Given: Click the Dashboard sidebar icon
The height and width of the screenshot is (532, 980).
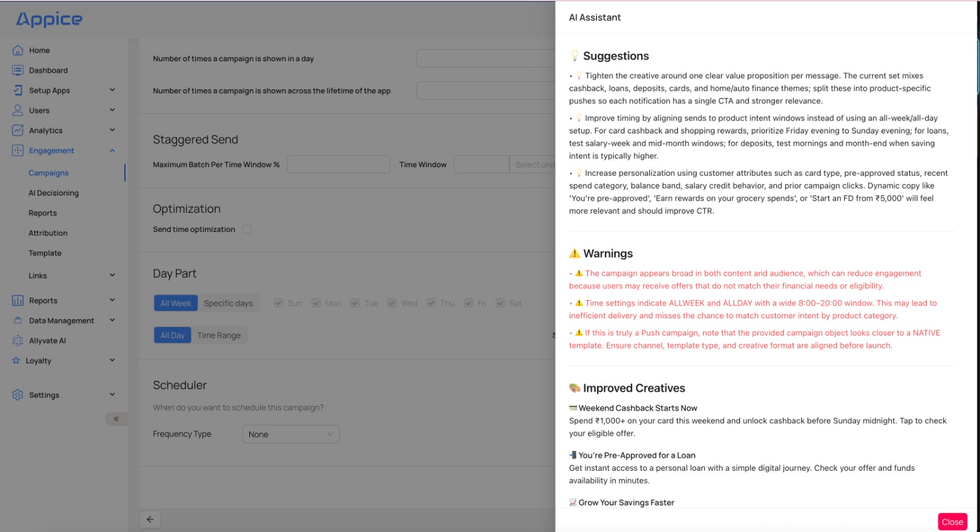Looking at the screenshot, I should pos(18,70).
